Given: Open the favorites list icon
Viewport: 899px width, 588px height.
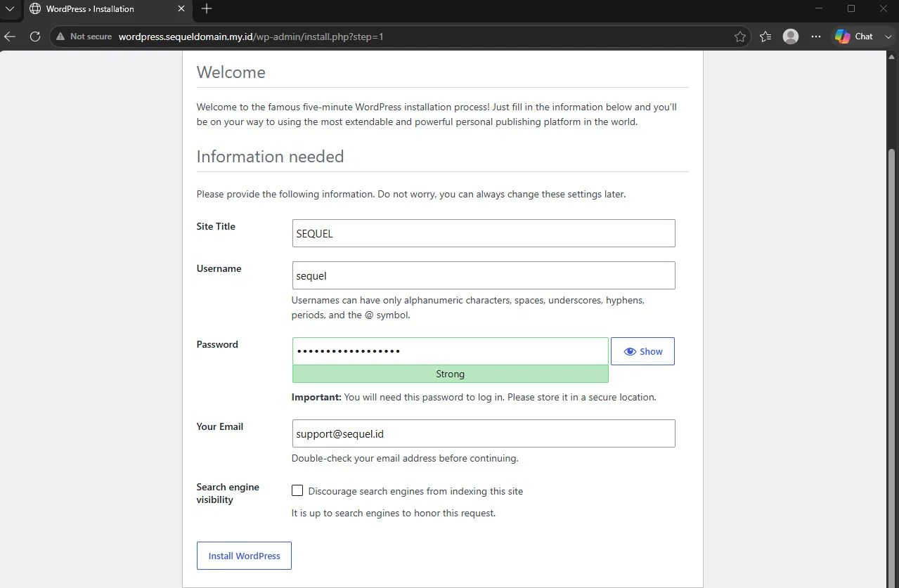Looking at the screenshot, I should tap(765, 37).
